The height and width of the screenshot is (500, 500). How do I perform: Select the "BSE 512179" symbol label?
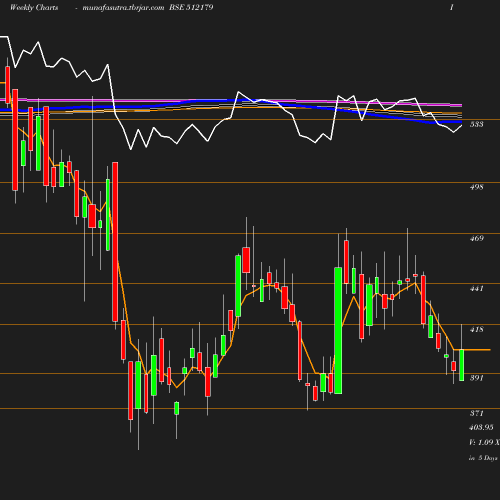(191, 7)
